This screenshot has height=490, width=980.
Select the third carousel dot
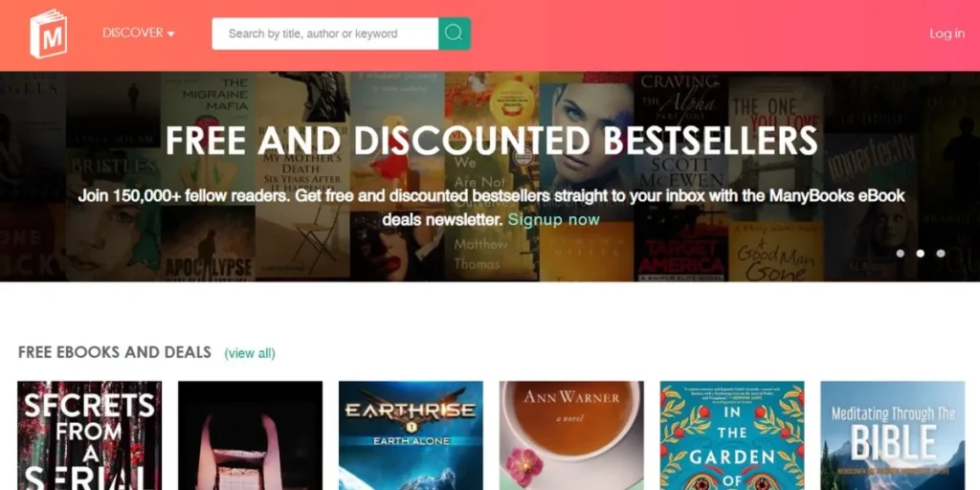[941, 253]
